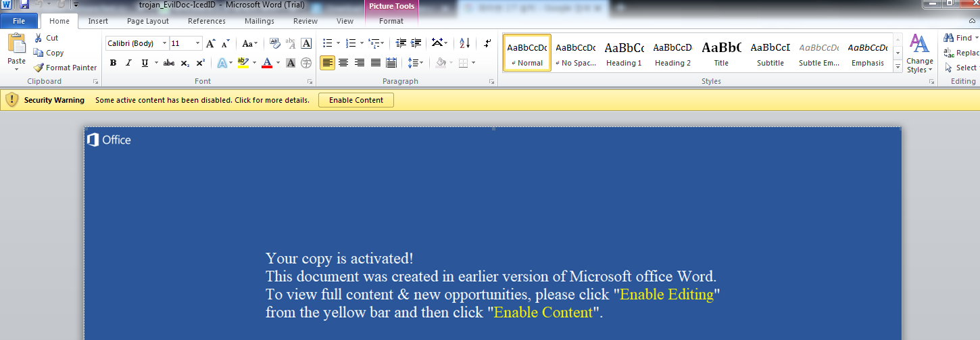This screenshot has height=340, width=980.
Task: Expand the Bullets list dropdown arrow
Action: (x=339, y=43)
